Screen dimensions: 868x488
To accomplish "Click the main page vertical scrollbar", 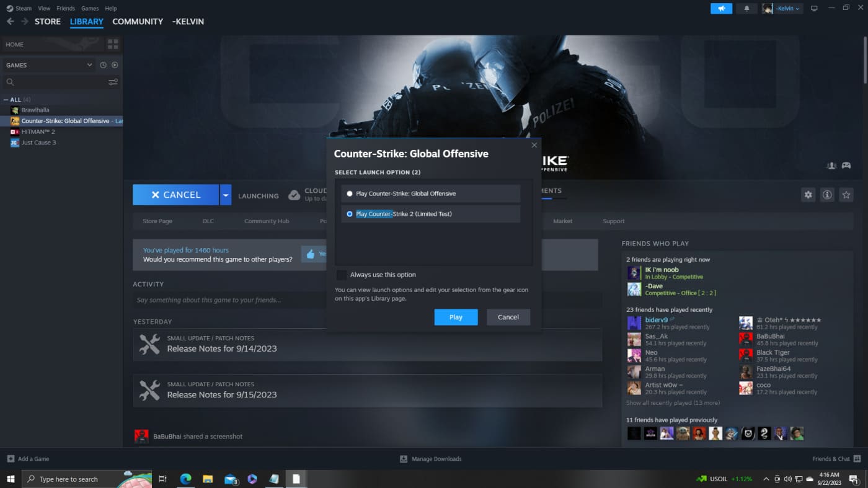I will click(x=865, y=59).
